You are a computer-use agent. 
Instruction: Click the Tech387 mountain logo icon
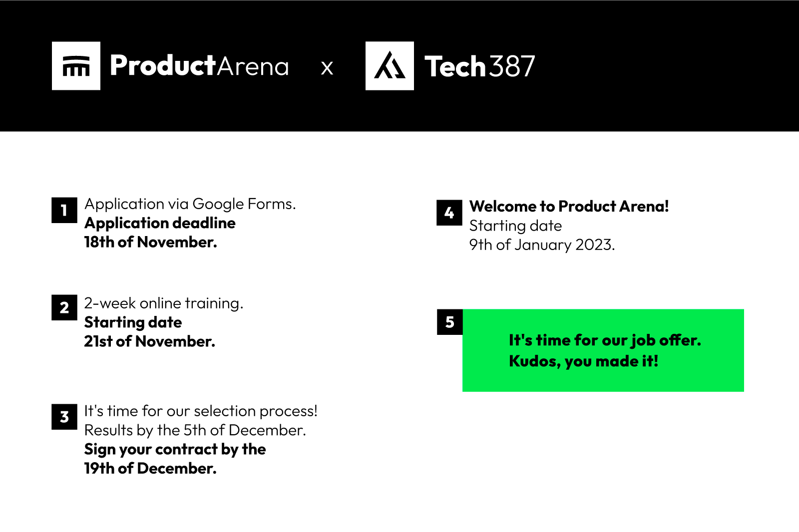tap(390, 66)
